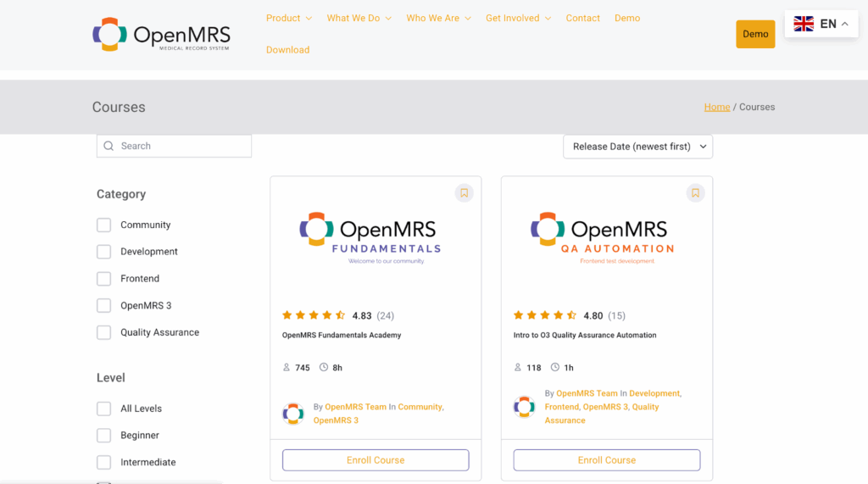Click Community category link on Fundamentals card
The image size is (868, 484).
(x=420, y=407)
